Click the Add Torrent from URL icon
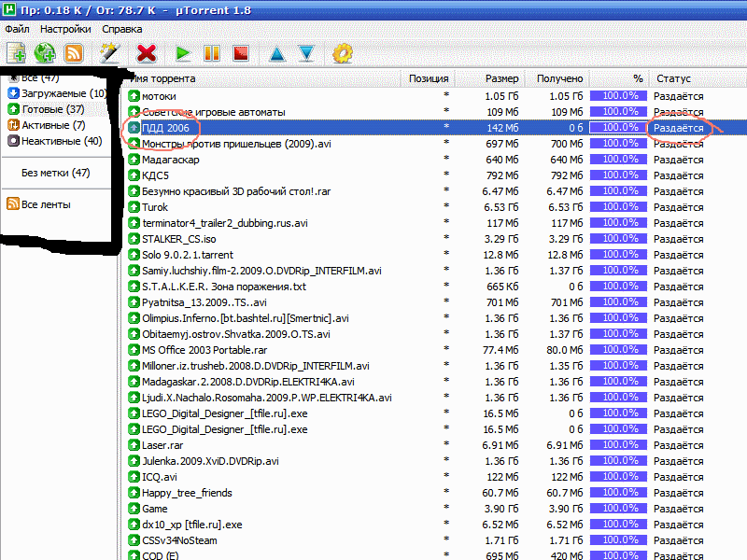This screenshot has width=747, height=560. pos(45,53)
